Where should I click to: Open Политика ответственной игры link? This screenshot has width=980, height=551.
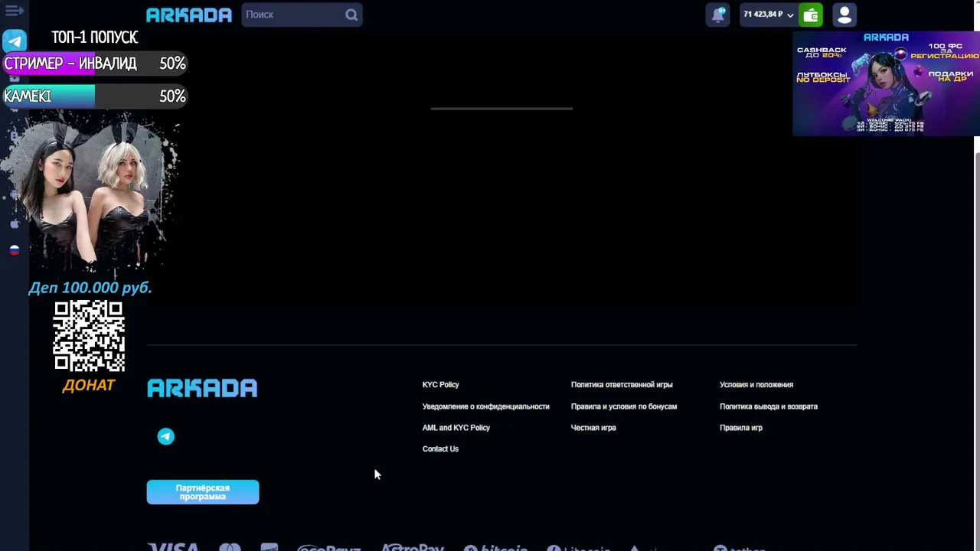pyautogui.click(x=622, y=385)
